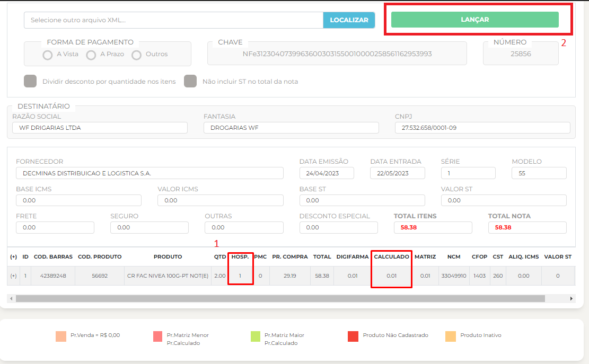589x364 pixels.
Task: Click the barcode cell 42389248
Action: [53, 276]
